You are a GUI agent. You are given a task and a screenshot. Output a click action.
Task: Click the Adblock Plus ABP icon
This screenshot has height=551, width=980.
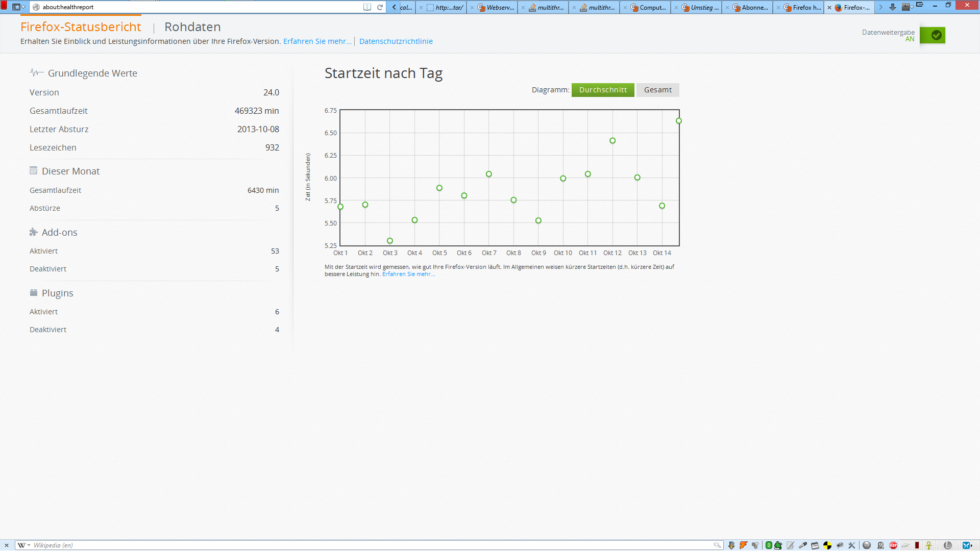tap(893, 545)
